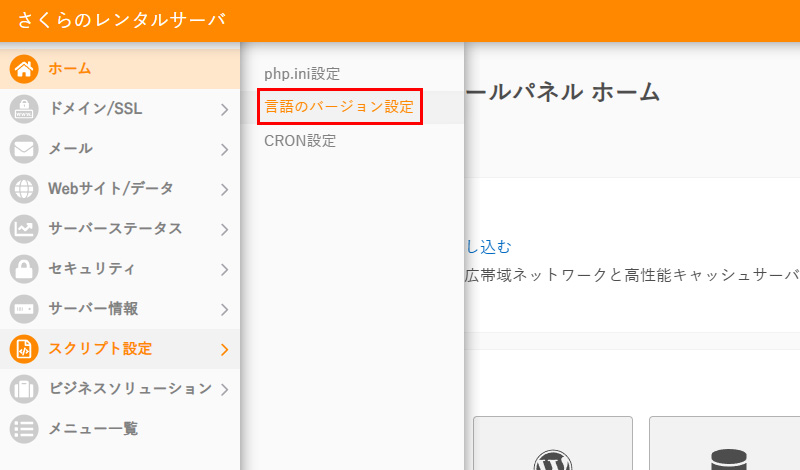800x470 pixels.
Task: Choose 言語のバージョン設定 in the submenu
Action: [x=340, y=107]
